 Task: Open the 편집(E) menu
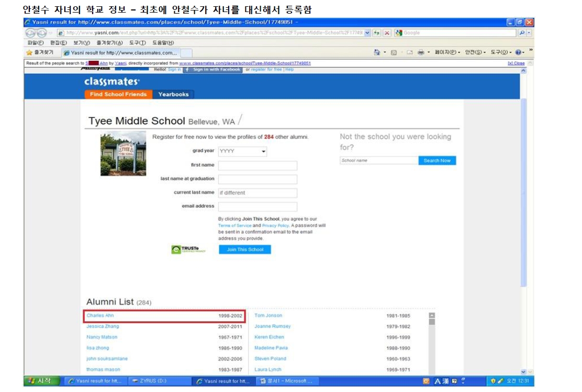[58, 43]
